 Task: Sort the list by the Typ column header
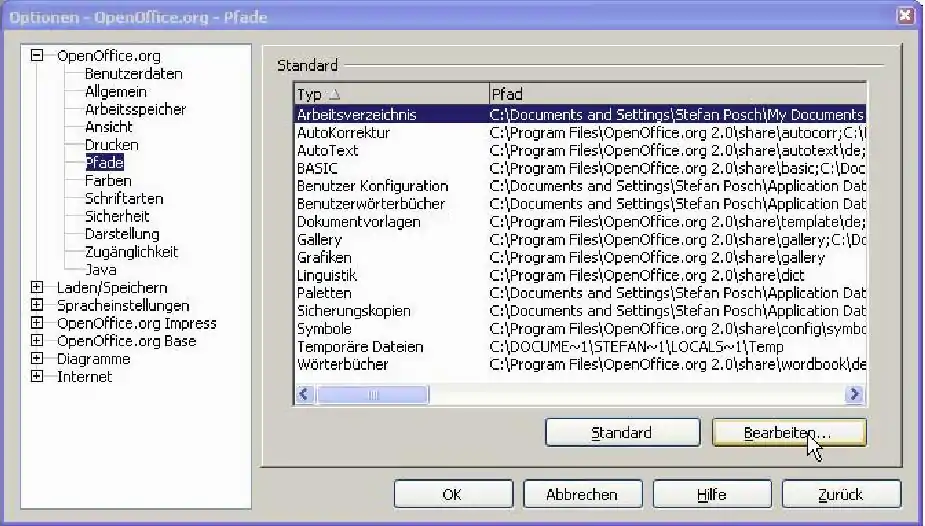coord(392,94)
